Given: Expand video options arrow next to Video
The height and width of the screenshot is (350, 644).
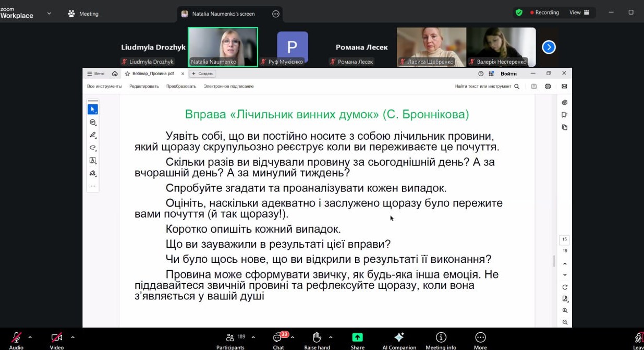Looking at the screenshot, I should tap(72, 337).
